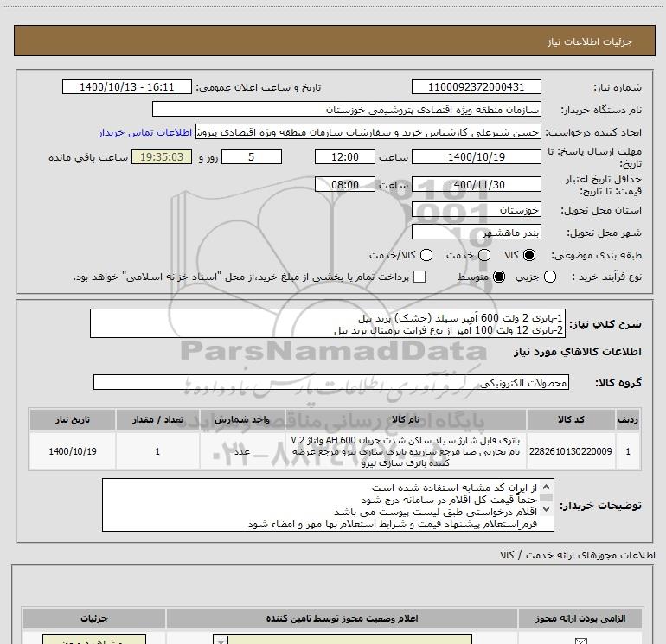This screenshot has width=666, height=644.
Task: Click price validity time 08:00 field
Action: [345, 185]
